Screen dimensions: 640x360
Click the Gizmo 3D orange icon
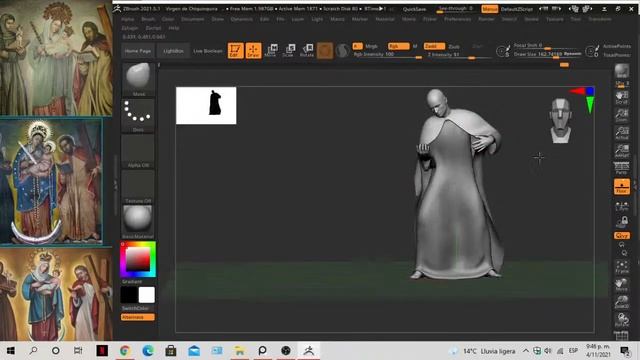click(325, 51)
